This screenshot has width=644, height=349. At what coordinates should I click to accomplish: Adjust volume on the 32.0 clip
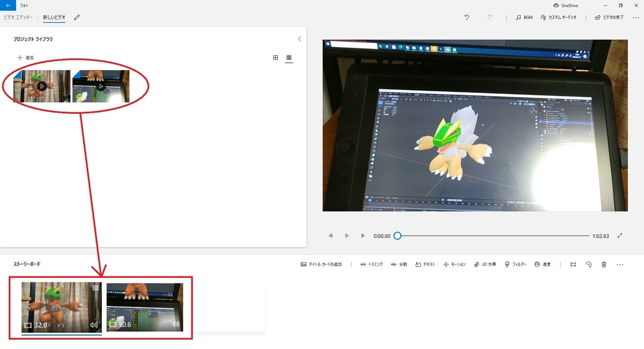pos(94,325)
